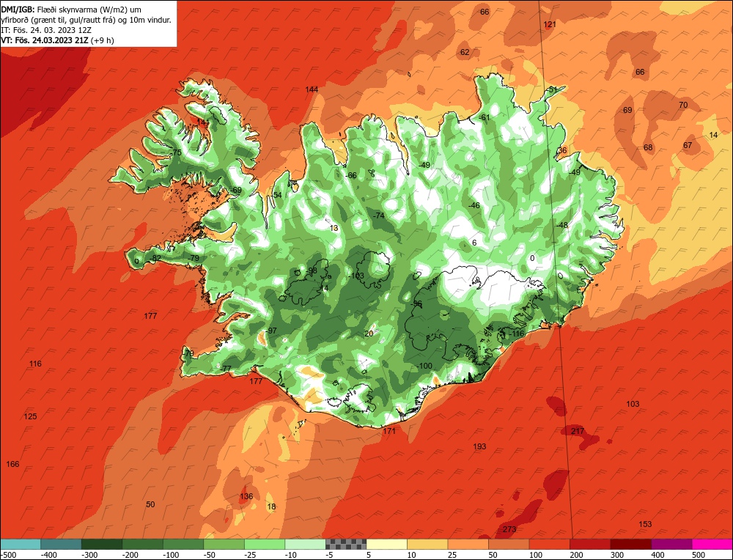
Task: Click the map value '217'
Action: (x=578, y=432)
